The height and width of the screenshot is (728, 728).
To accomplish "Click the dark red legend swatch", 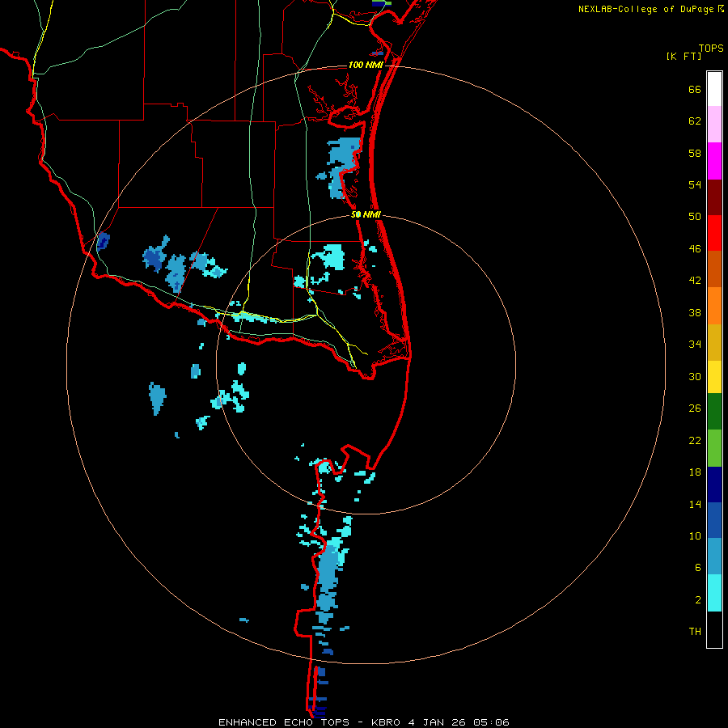I will coord(714,197).
